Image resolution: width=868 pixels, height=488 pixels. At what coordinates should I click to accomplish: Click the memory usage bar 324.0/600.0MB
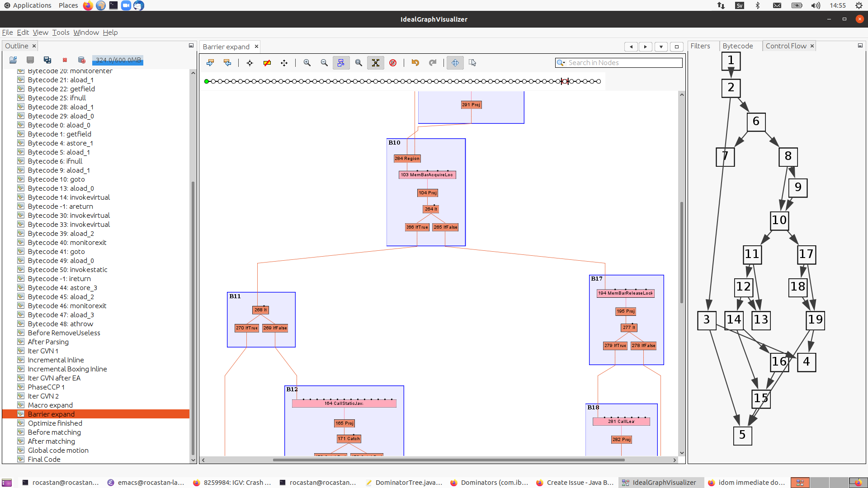[x=118, y=60]
